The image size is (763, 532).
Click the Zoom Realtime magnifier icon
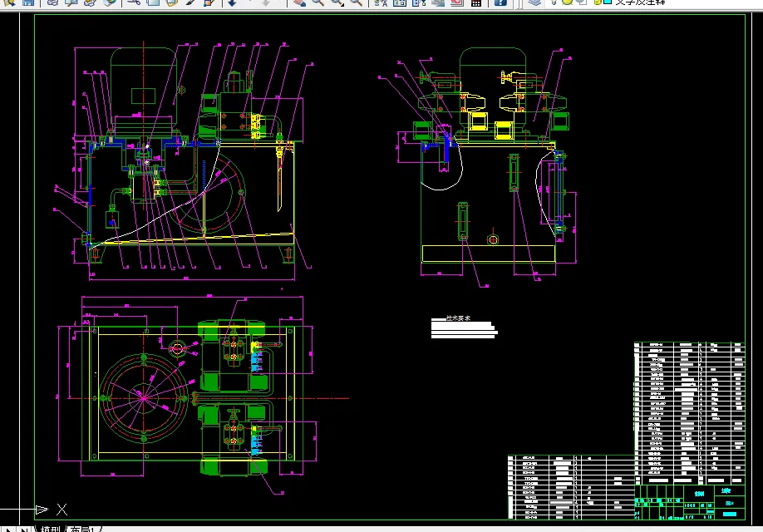318,2
